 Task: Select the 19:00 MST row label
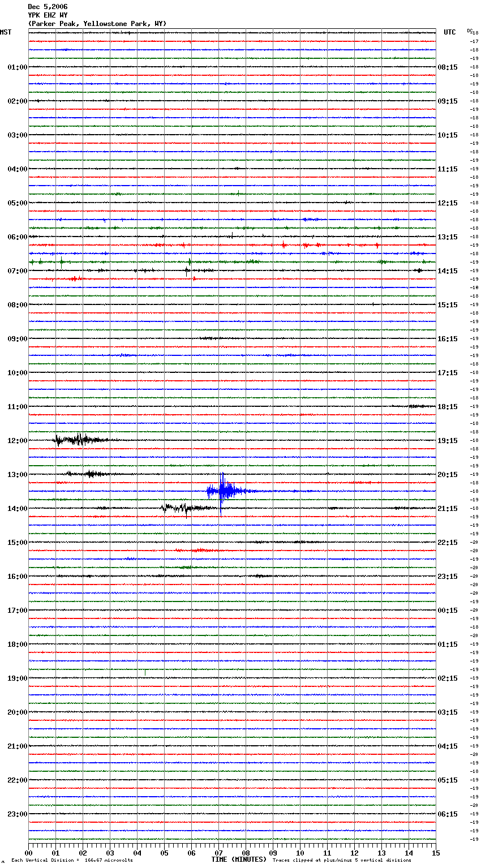18,678
